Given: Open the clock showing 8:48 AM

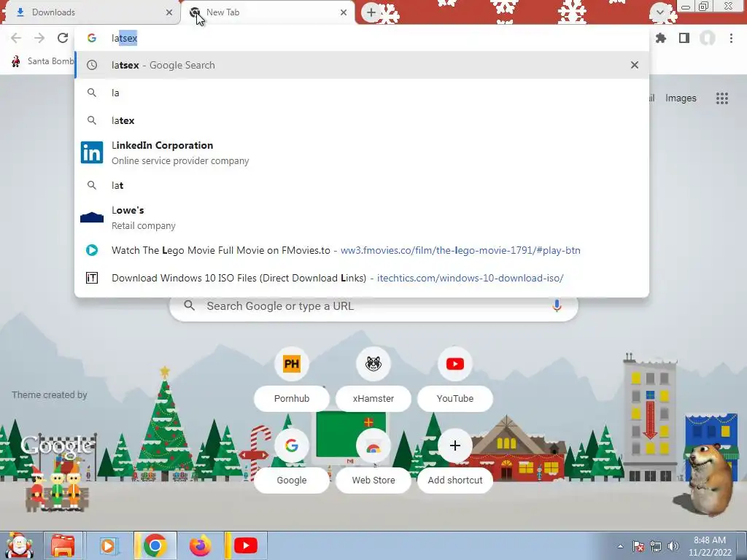Looking at the screenshot, I should 710,546.
